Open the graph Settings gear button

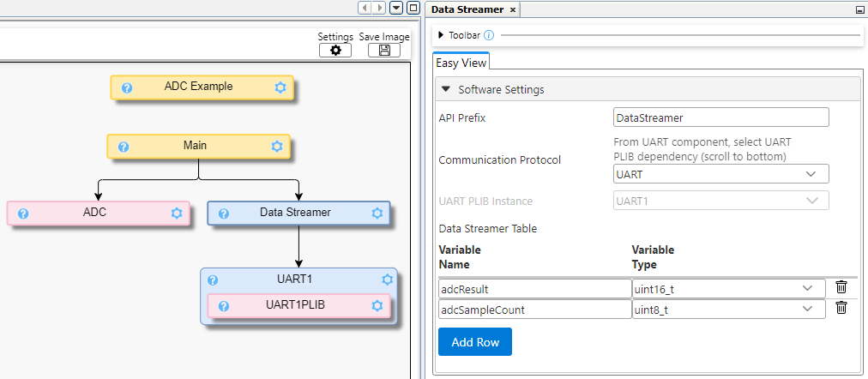[x=335, y=51]
